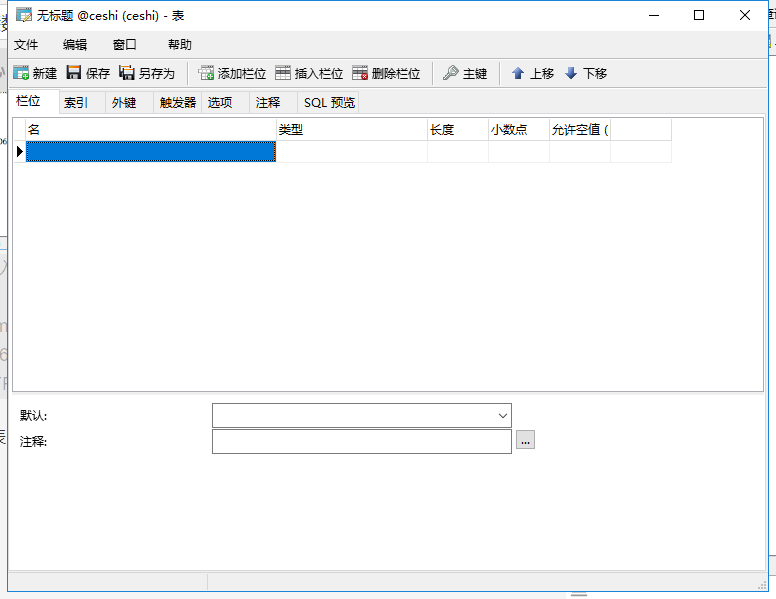Viewport: 776px width, 599px height.
Task: Click the Save As icon
Action: (x=127, y=73)
